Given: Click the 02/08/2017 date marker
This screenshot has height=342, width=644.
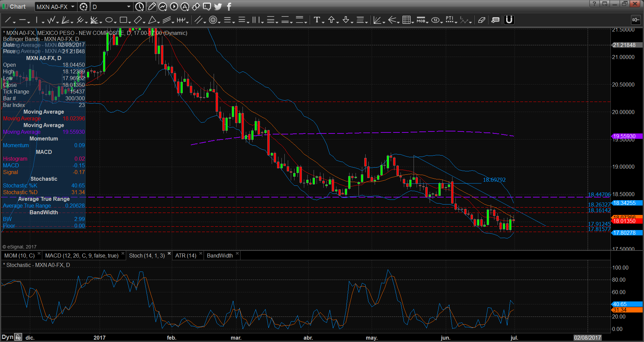Looking at the screenshot, I should (x=587, y=338).
